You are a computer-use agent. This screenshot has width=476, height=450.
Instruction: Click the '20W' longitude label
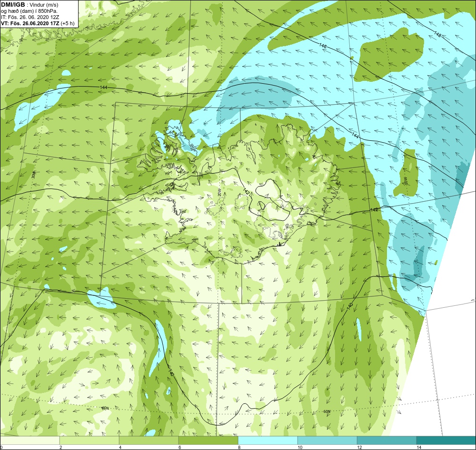coord(218,193)
